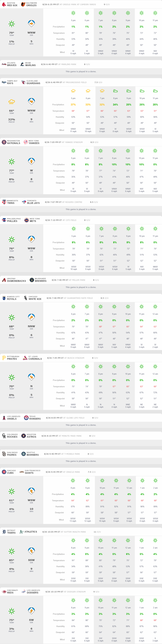The height and width of the screenshot is (644, 162).
Task: Open the Dodgers team name link
Action: click(33, 593)
